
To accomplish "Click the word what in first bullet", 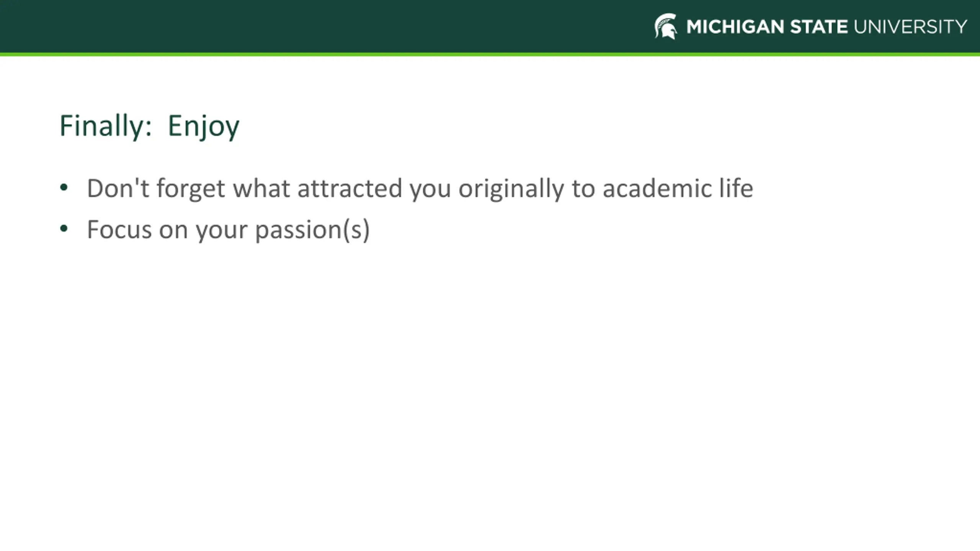I will pyautogui.click(x=261, y=188).
